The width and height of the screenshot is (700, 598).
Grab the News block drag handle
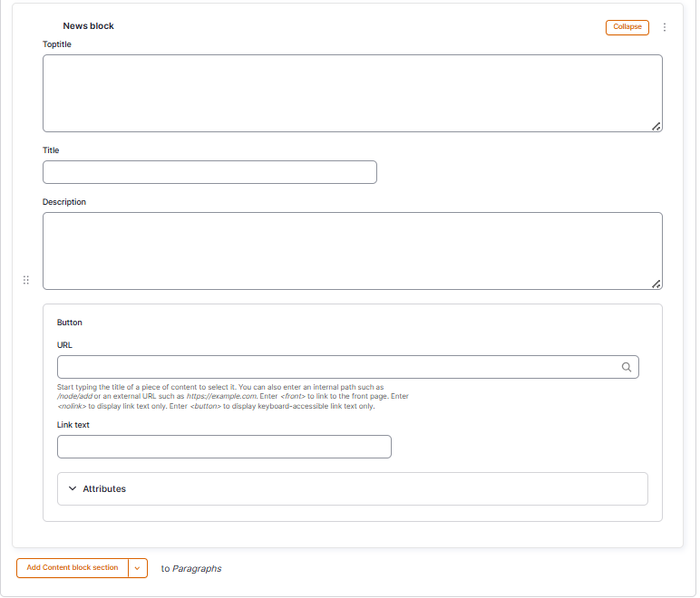tap(26, 280)
